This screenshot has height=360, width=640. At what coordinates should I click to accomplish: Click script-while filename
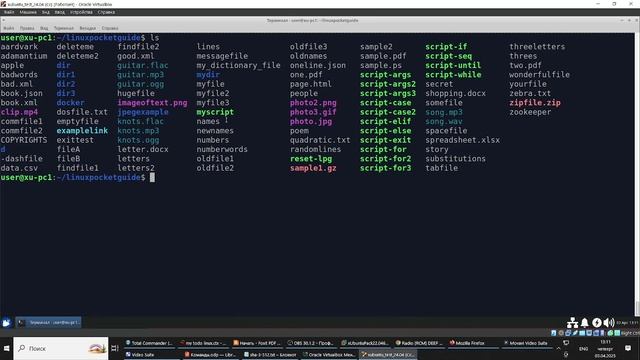pos(453,75)
